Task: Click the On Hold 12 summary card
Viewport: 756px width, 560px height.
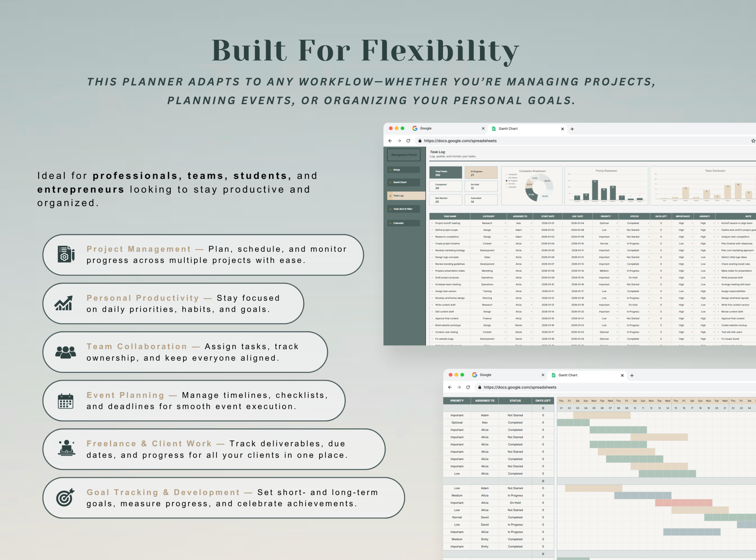Action: click(x=481, y=186)
